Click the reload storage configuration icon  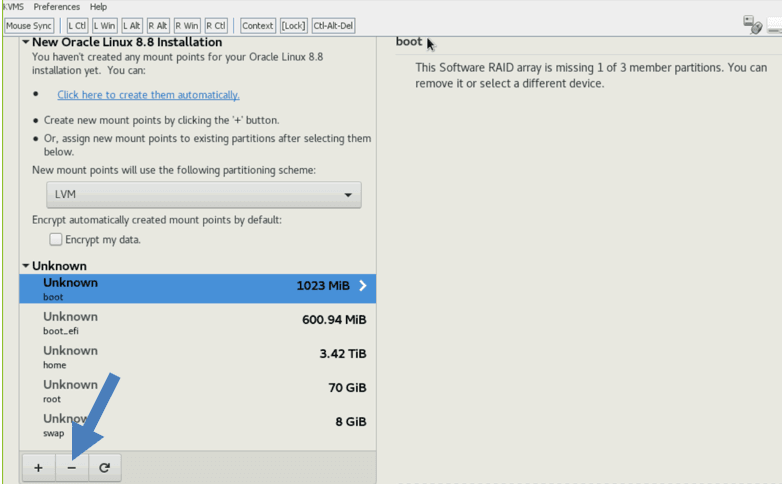[x=104, y=468]
